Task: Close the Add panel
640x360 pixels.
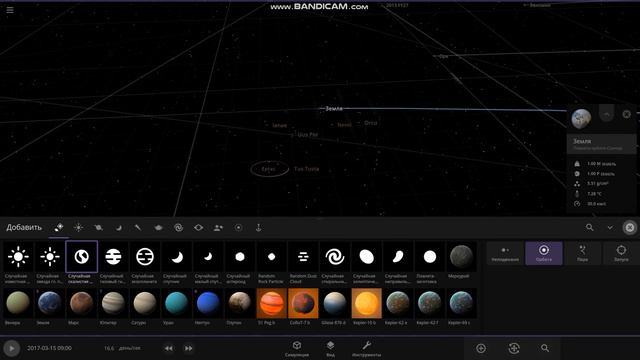Action: click(630, 227)
